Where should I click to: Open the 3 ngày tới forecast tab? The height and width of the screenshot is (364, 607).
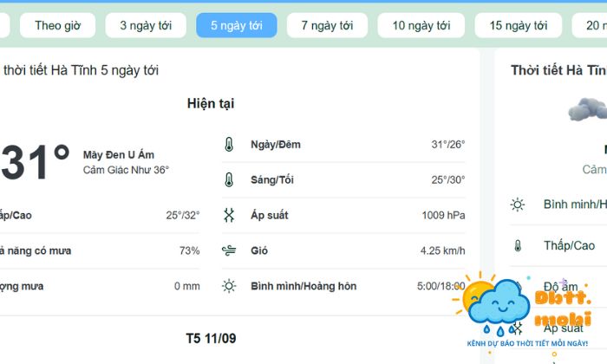146,25
